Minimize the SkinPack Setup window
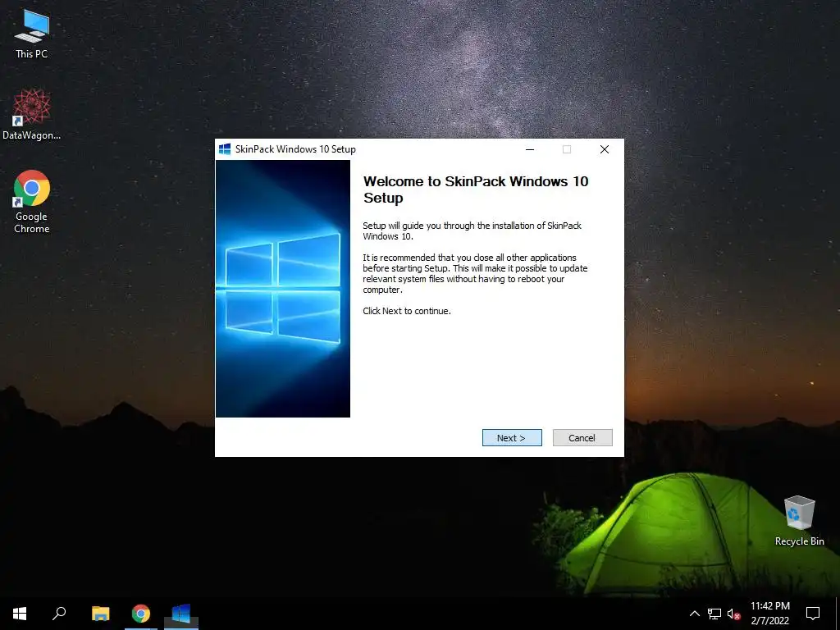840x630 pixels. 530,149
